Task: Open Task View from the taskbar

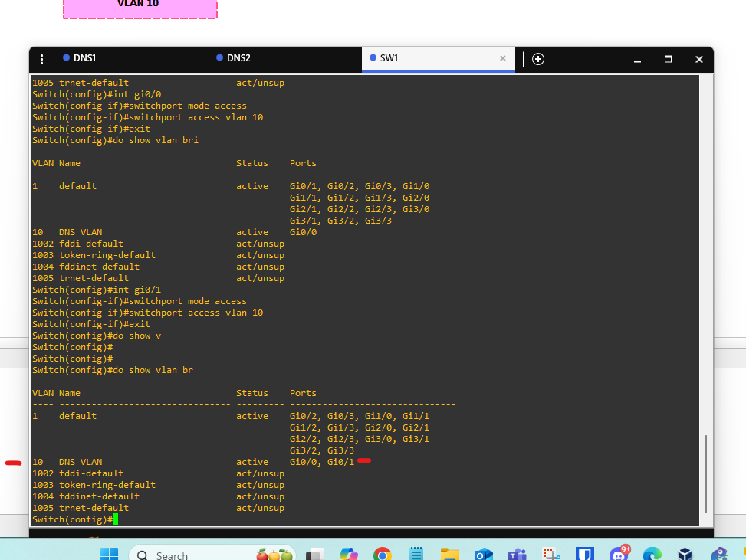Action: (x=314, y=555)
